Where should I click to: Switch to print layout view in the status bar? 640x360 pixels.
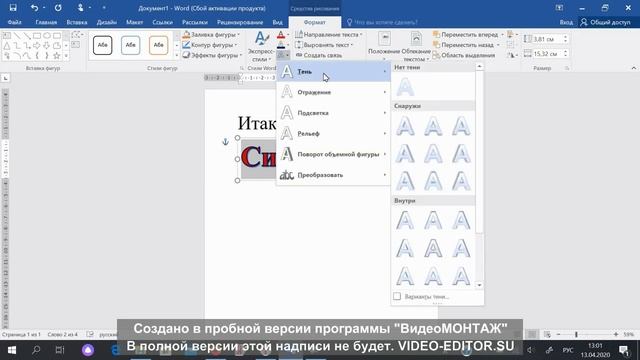(532, 334)
